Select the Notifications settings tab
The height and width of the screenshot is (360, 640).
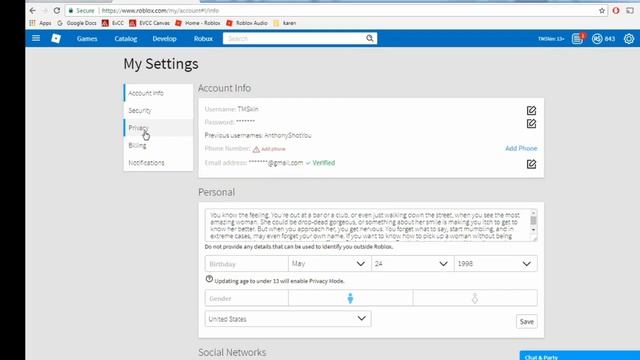pos(158,162)
